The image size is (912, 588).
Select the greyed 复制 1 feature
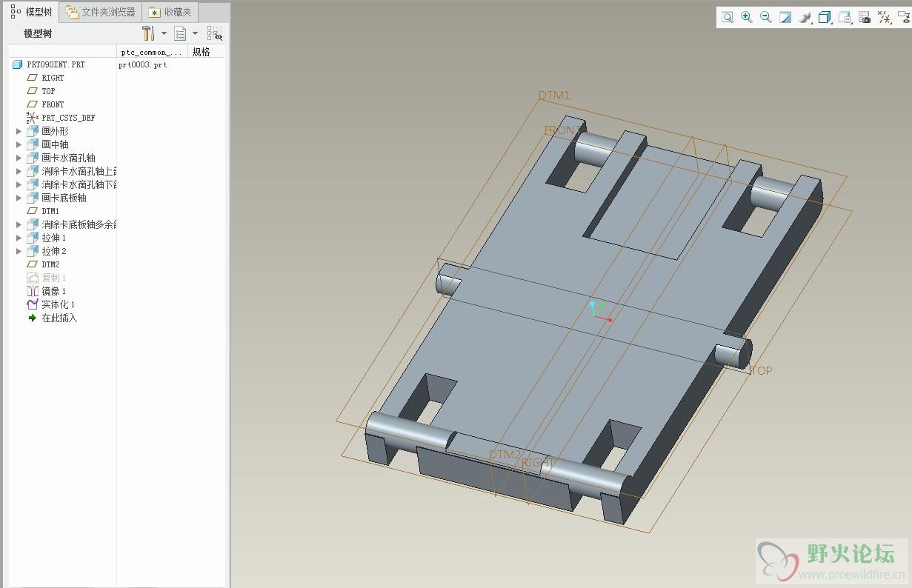[x=53, y=278]
